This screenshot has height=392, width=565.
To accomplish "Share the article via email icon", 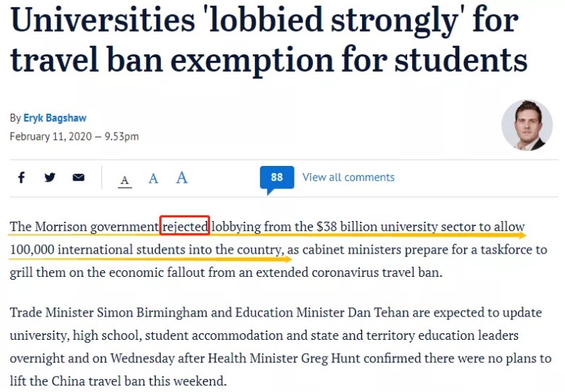I will (78, 178).
